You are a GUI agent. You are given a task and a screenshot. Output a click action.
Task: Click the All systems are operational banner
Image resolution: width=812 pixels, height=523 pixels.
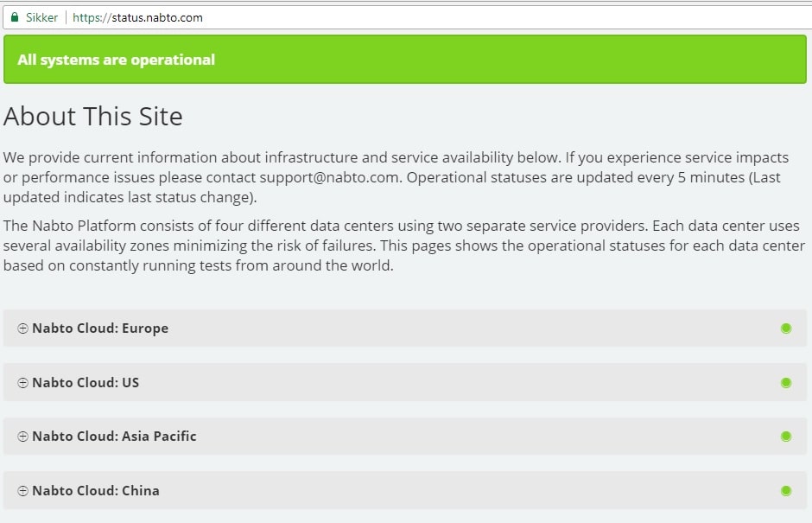(405, 59)
